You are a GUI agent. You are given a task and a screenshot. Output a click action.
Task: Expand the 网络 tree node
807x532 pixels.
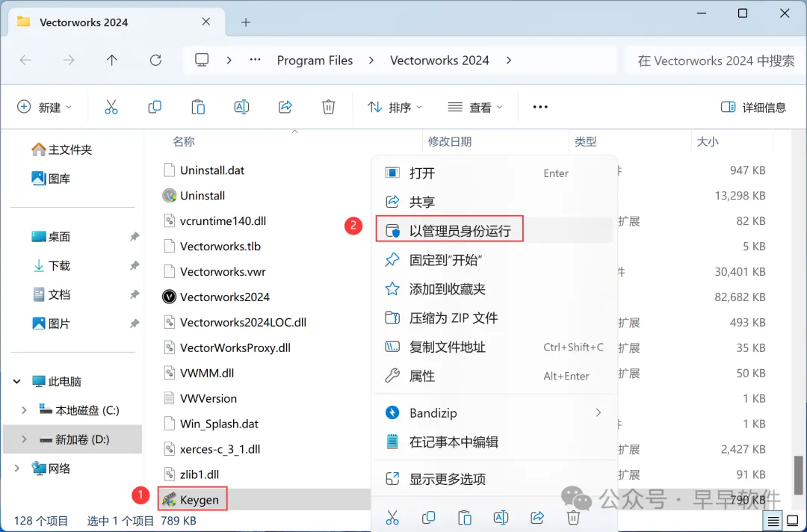click(17, 468)
